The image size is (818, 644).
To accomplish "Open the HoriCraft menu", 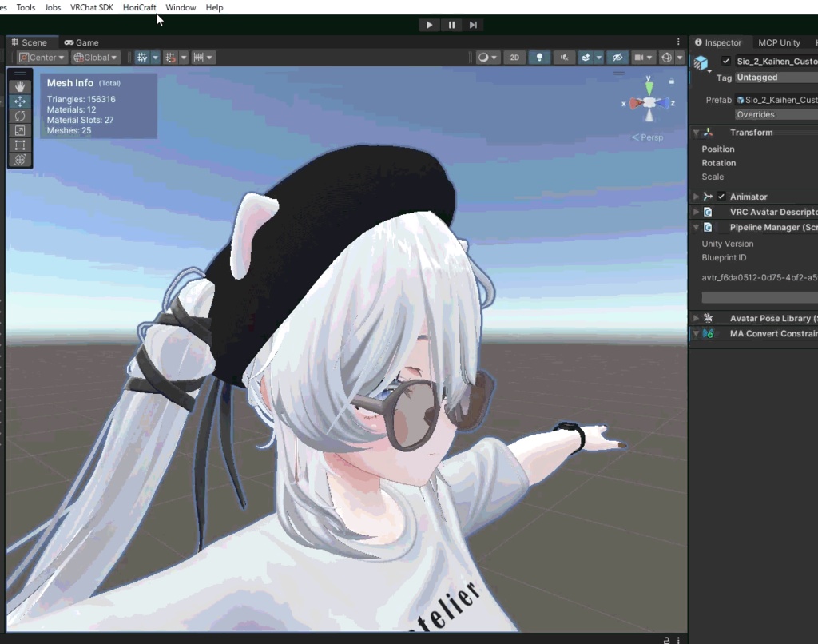I will [x=139, y=7].
